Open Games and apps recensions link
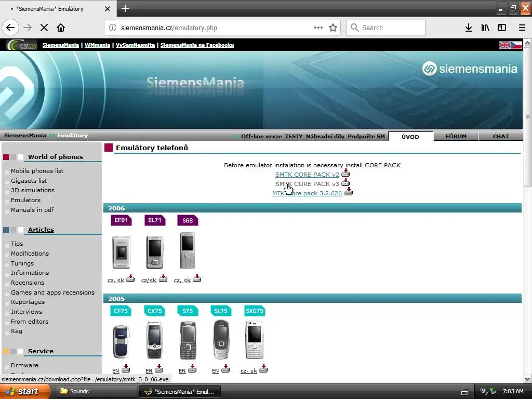 coord(52,292)
